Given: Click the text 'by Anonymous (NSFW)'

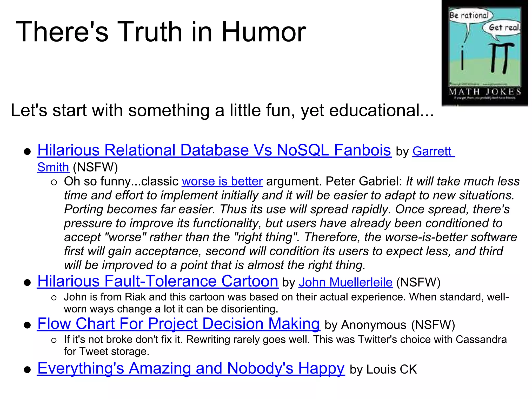Looking at the screenshot, I should click(x=390, y=325).
